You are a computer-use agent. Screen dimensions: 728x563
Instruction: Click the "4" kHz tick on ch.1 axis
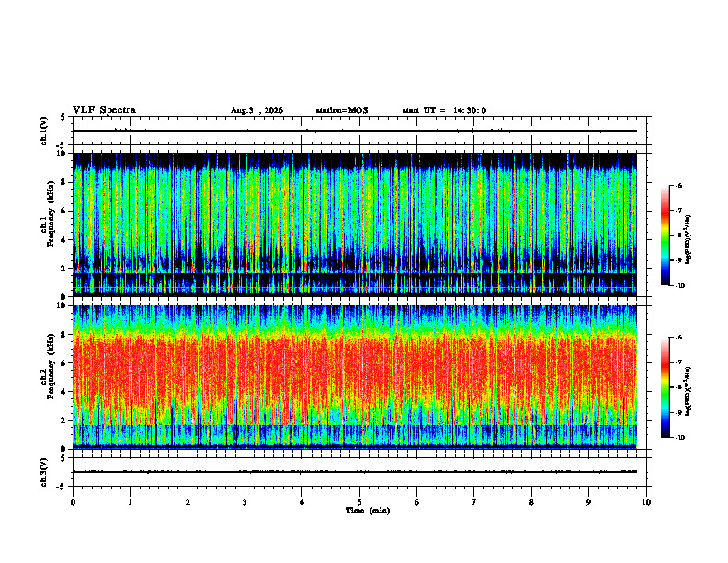click(x=63, y=240)
